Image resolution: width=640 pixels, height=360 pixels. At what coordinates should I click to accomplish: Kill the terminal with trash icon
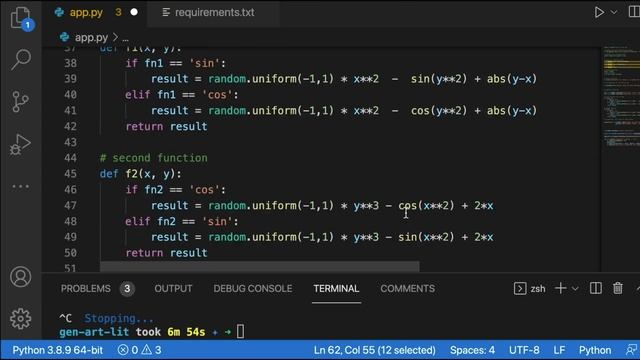coord(618,288)
